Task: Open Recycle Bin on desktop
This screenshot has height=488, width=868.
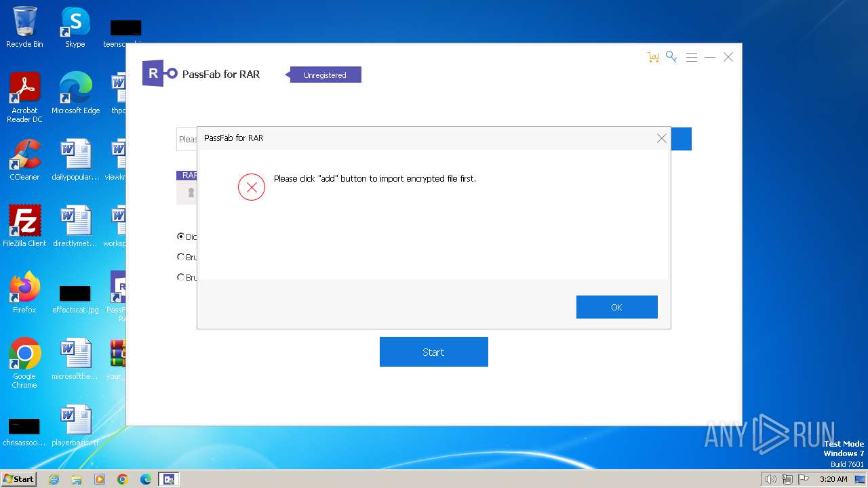Action: click(24, 27)
